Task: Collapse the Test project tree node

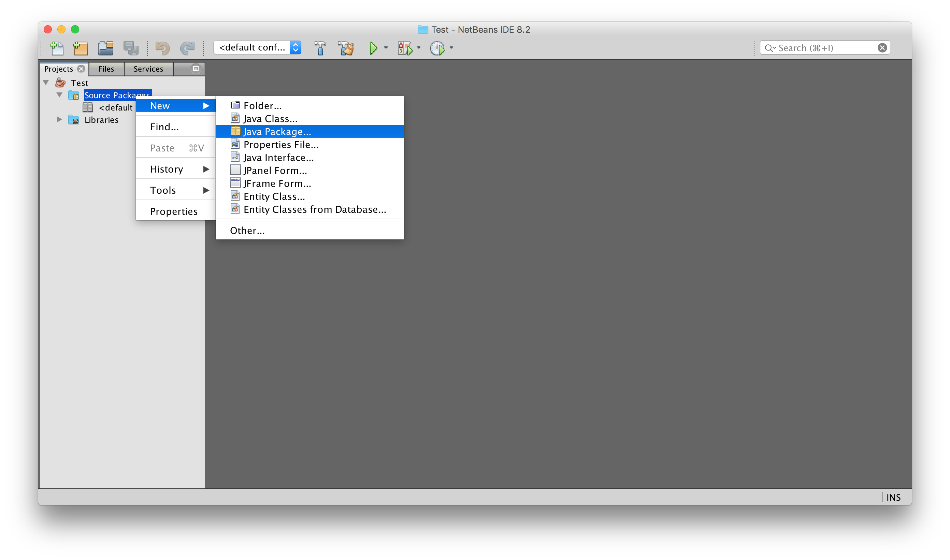Action: coord(46,83)
